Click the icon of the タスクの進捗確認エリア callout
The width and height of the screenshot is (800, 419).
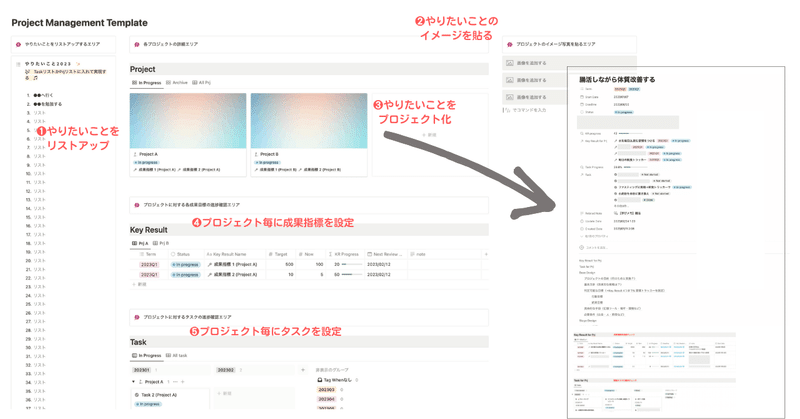137,317
